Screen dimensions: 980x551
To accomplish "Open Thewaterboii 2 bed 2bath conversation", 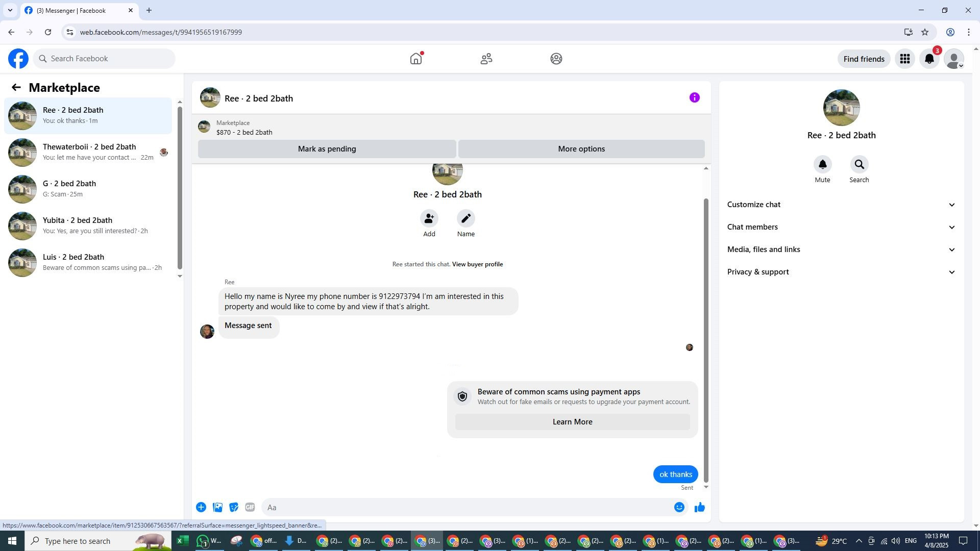I will point(89,152).
